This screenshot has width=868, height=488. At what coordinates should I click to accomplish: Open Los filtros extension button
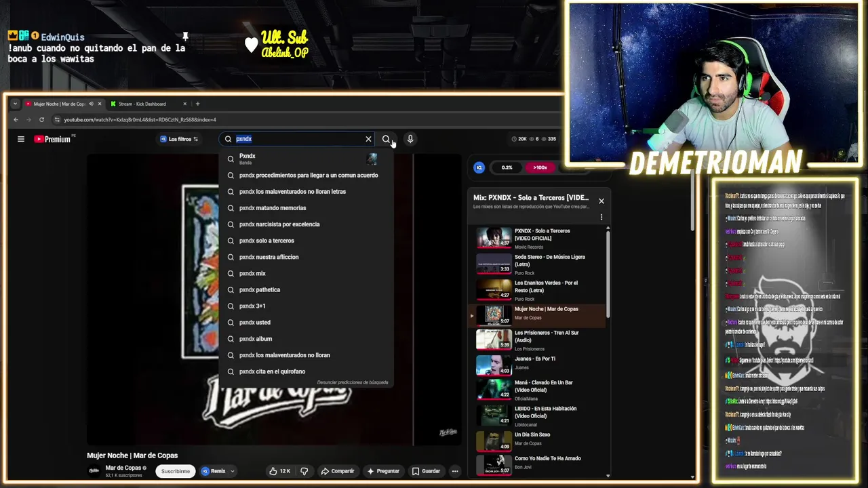179,139
